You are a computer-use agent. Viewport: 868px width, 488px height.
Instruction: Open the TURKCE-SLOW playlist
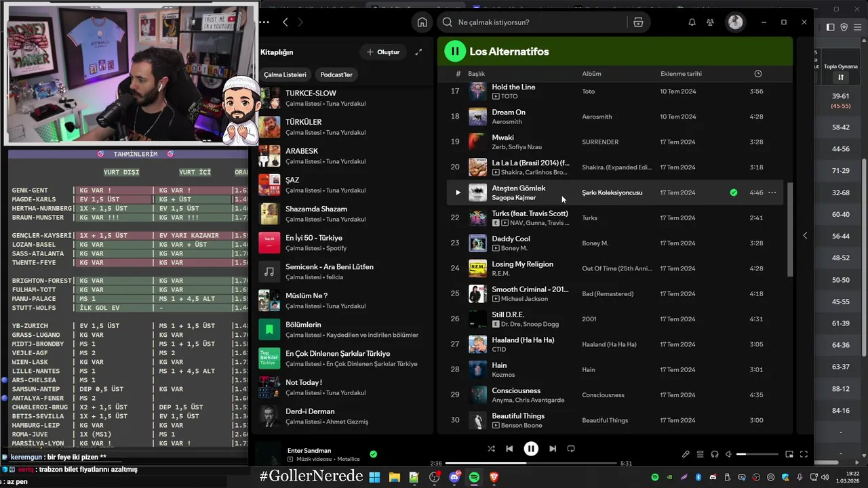coord(342,98)
